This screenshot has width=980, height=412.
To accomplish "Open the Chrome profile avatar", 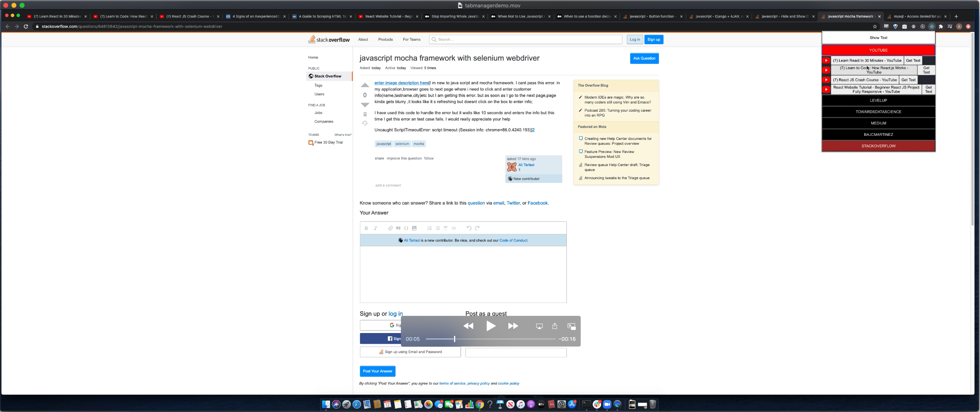I will (959, 27).
